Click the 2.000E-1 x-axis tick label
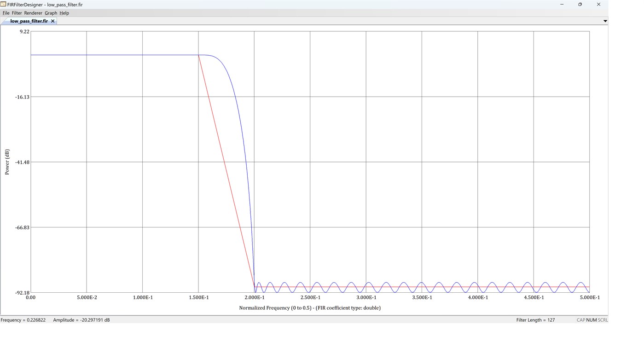 pos(254,298)
